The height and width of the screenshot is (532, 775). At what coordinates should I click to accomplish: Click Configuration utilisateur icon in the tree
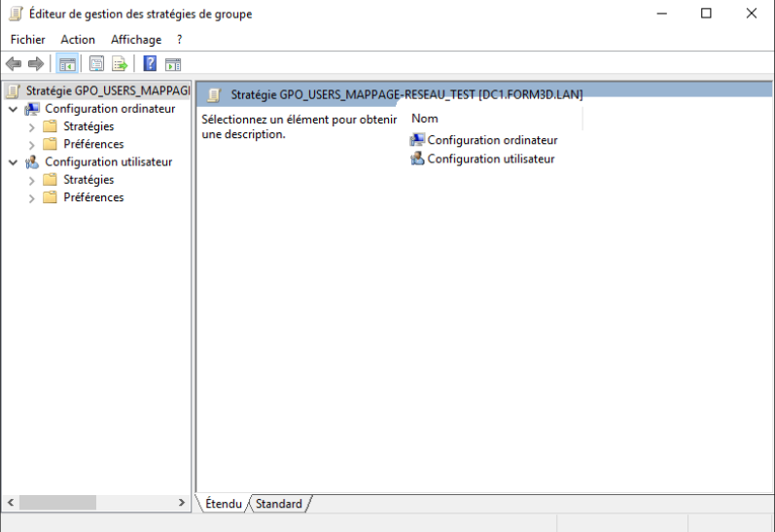[32, 162]
